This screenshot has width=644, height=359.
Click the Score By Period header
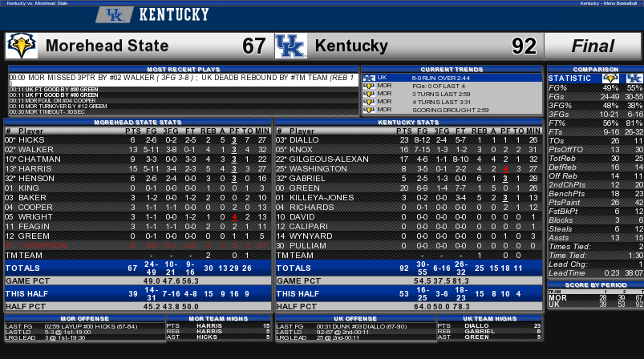(596, 284)
